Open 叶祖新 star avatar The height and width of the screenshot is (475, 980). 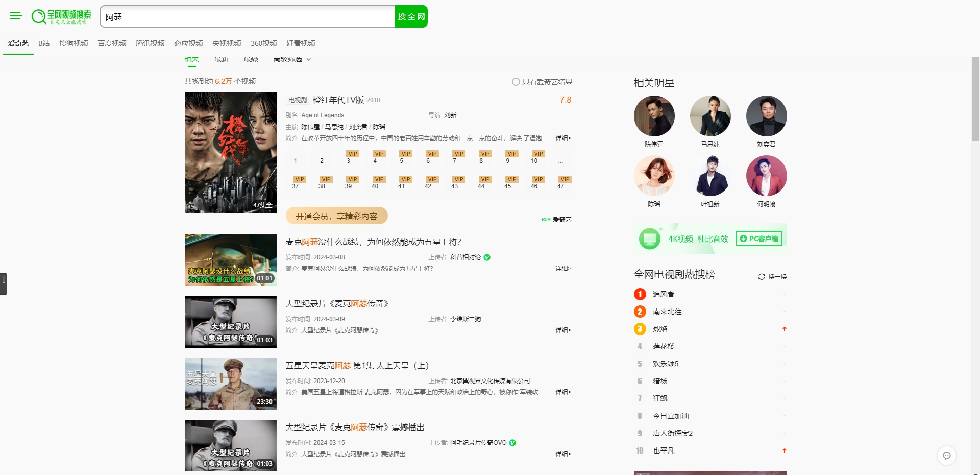tap(710, 176)
